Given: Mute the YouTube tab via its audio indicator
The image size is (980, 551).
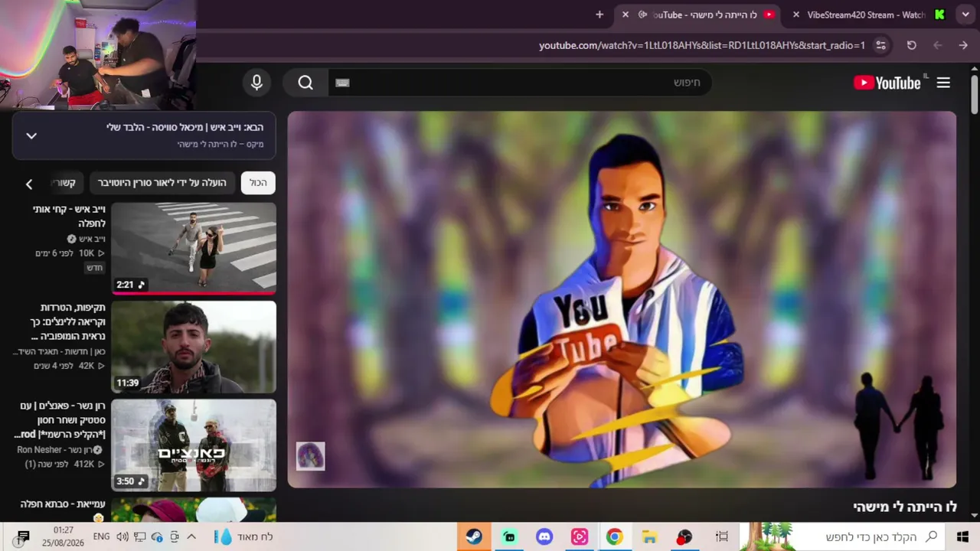Looking at the screenshot, I should 642,15.
